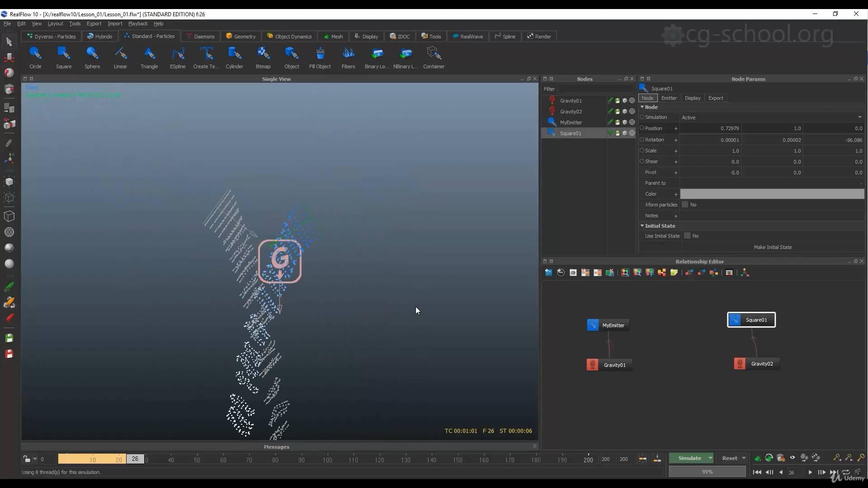Add an Object emitter
The width and height of the screenshot is (868, 488).
(x=292, y=57)
